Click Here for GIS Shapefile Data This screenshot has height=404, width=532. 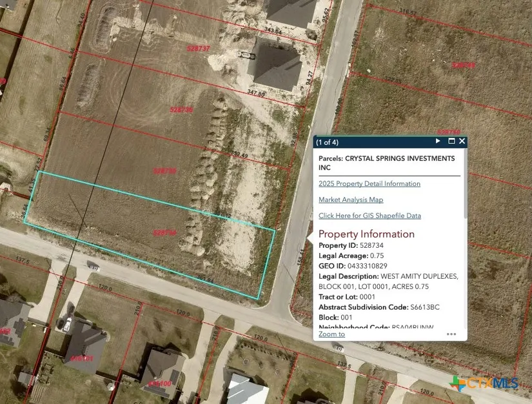[x=369, y=216]
